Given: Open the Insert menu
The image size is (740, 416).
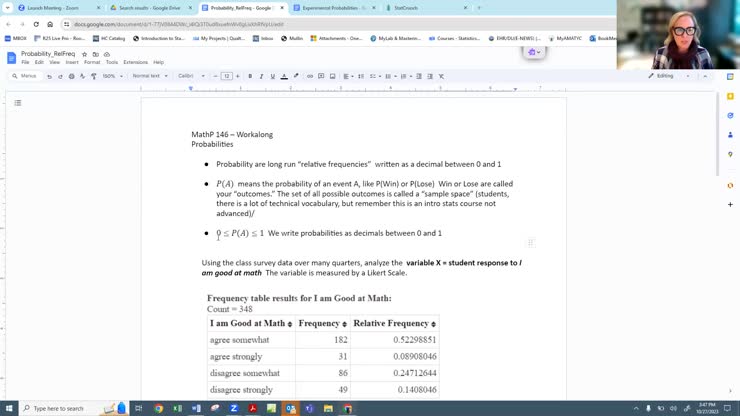Looking at the screenshot, I should pyautogui.click(x=72, y=62).
